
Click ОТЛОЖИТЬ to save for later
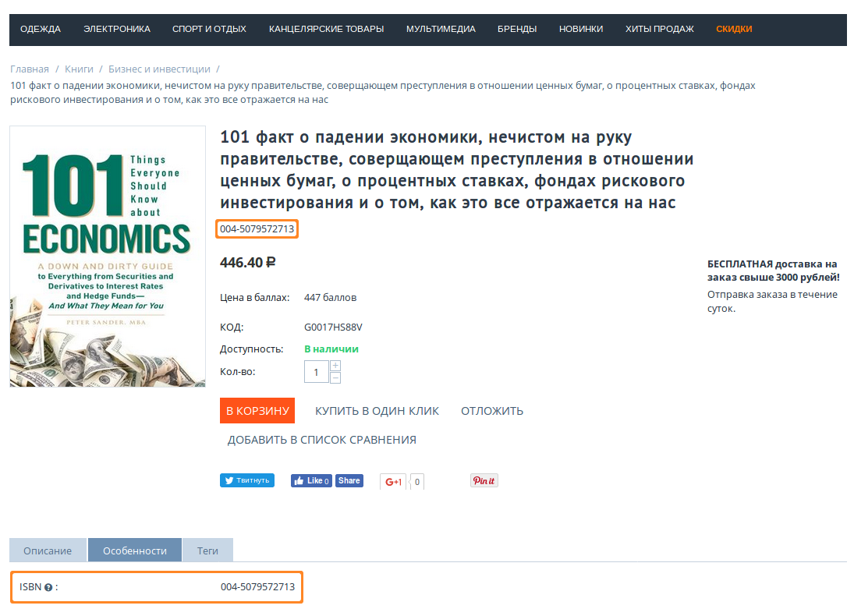pyautogui.click(x=491, y=411)
